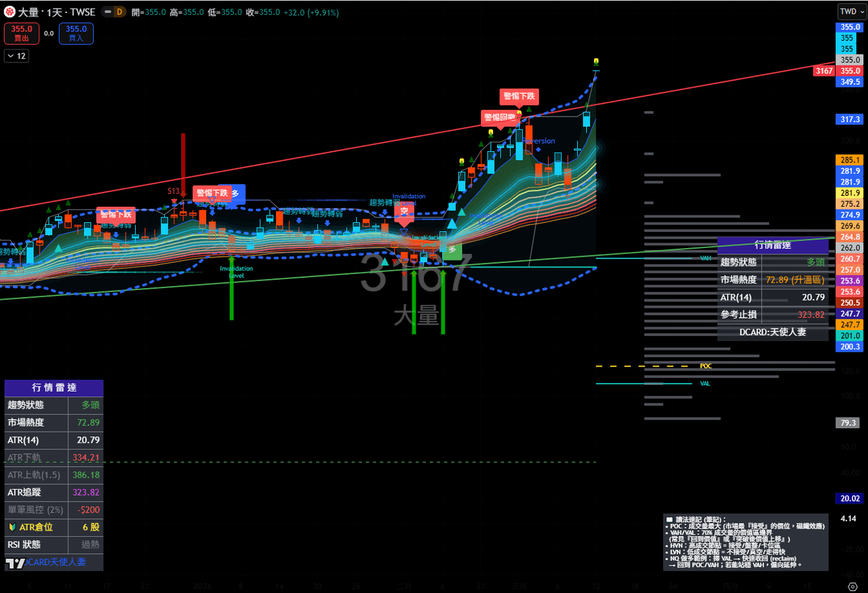The width and height of the screenshot is (868, 593).
Task: Click the 警惕下跌 label above 警惕回吻
Action: pos(519,96)
